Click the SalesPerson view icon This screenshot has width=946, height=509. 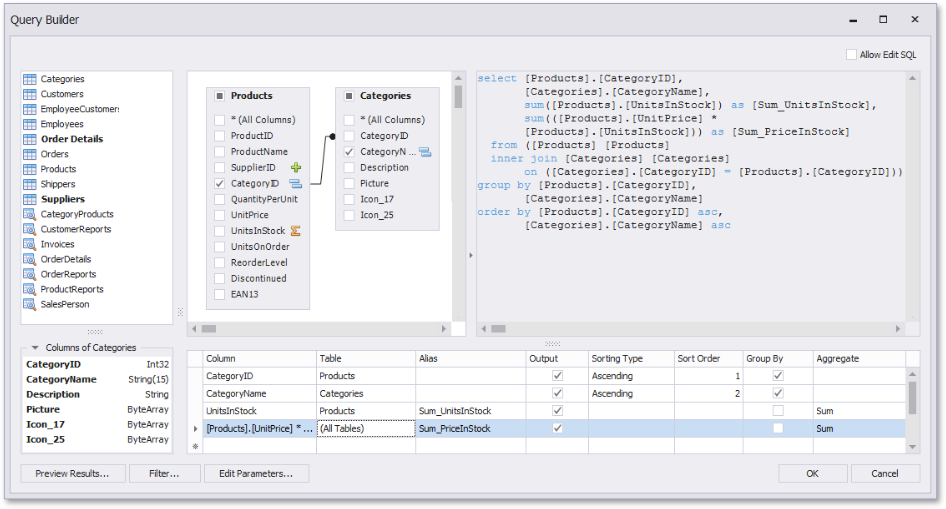pos(30,304)
